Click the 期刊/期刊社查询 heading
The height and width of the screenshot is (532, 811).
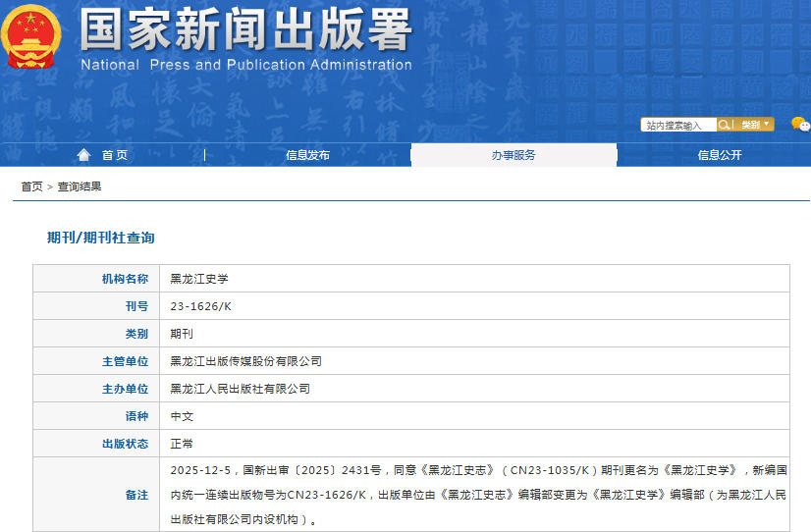click(101, 238)
